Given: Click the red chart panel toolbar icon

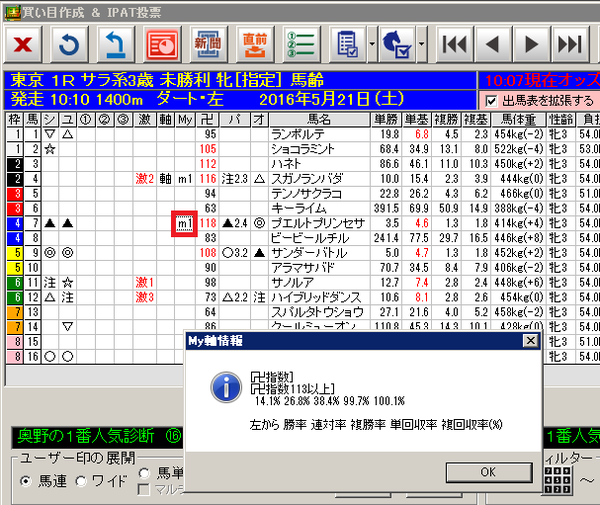Looking at the screenshot, I should [x=162, y=44].
